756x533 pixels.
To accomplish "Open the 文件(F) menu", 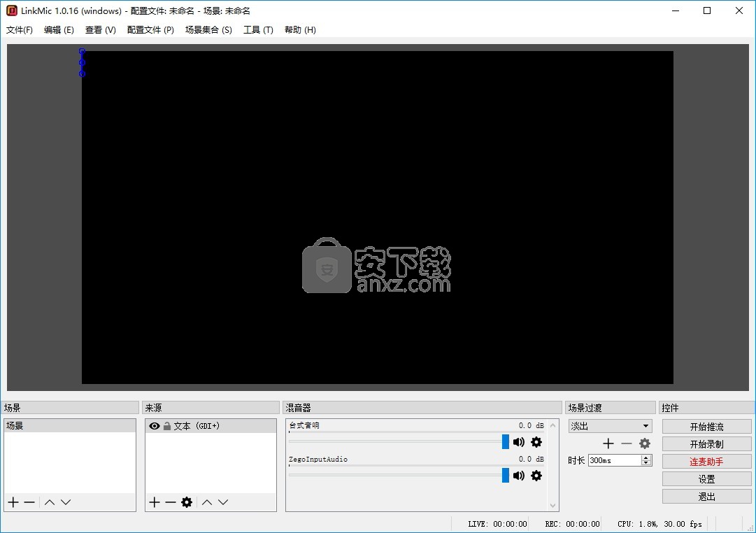I will click(20, 30).
